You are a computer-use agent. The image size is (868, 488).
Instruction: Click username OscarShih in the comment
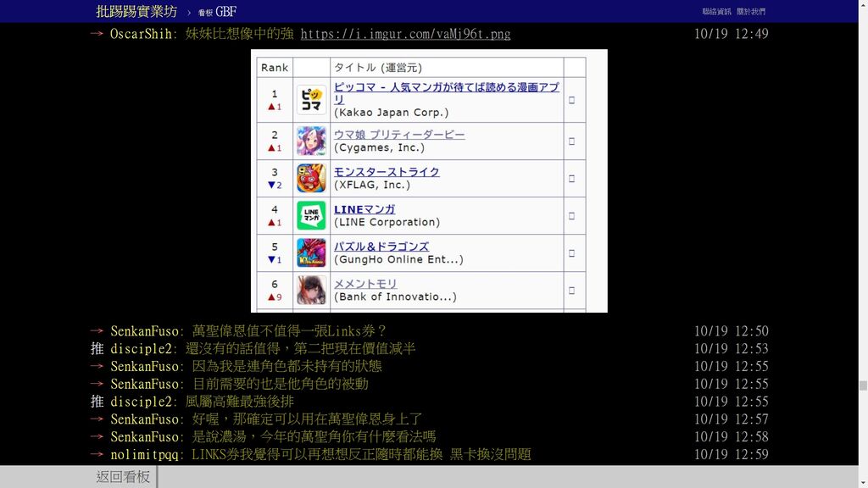click(x=141, y=34)
